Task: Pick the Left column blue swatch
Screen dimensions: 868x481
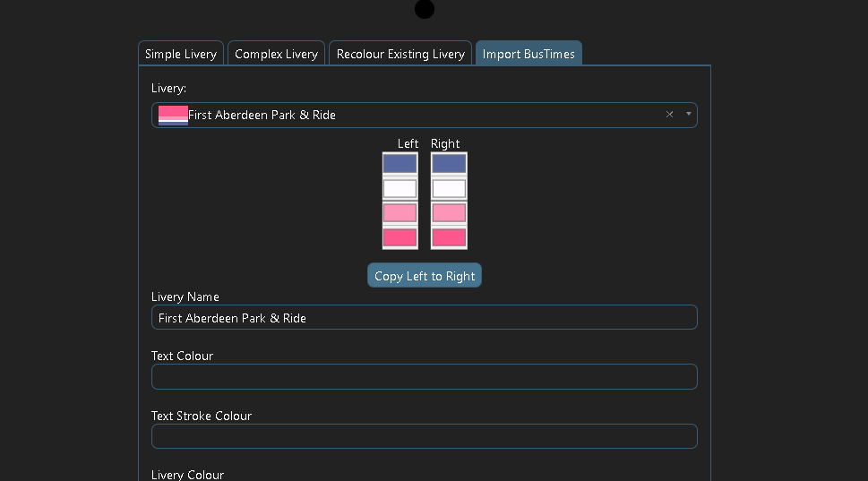Action: [x=400, y=164]
